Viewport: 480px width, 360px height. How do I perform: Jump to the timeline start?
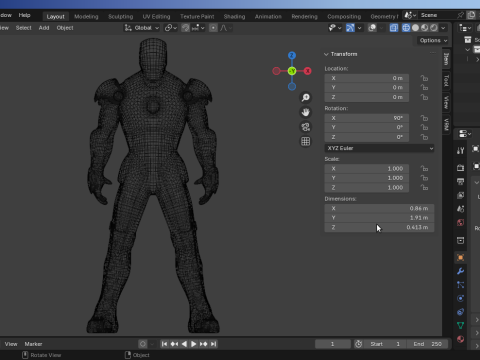click(x=164, y=344)
